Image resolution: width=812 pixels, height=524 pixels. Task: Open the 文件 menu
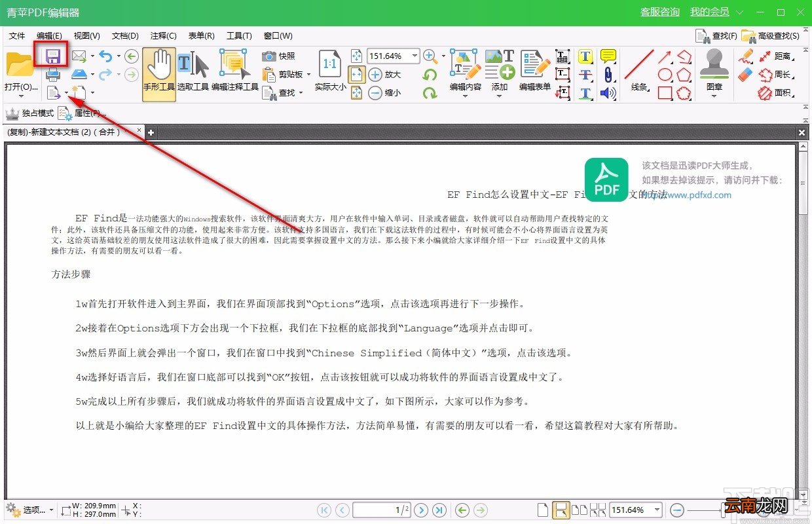coord(17,35)
